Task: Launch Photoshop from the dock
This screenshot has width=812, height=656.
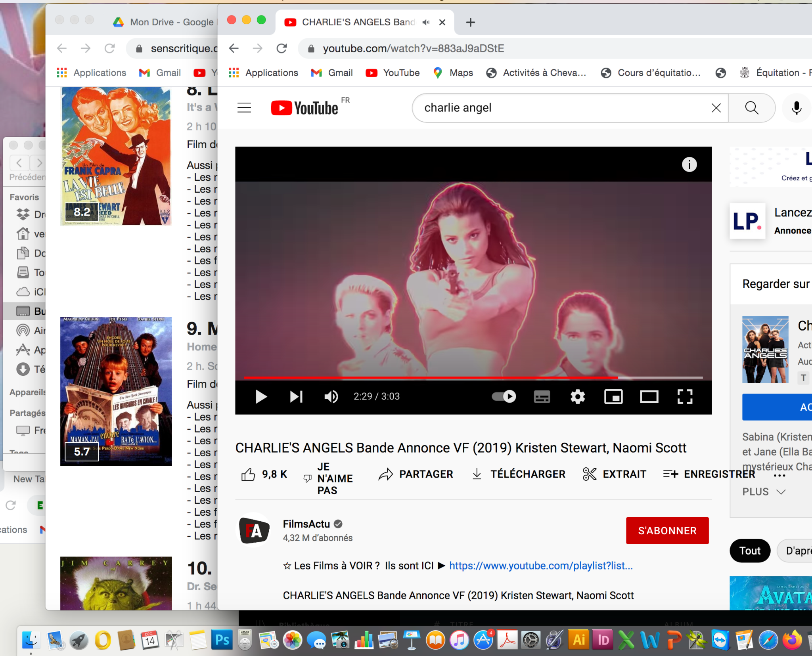Action: point(221,639)
